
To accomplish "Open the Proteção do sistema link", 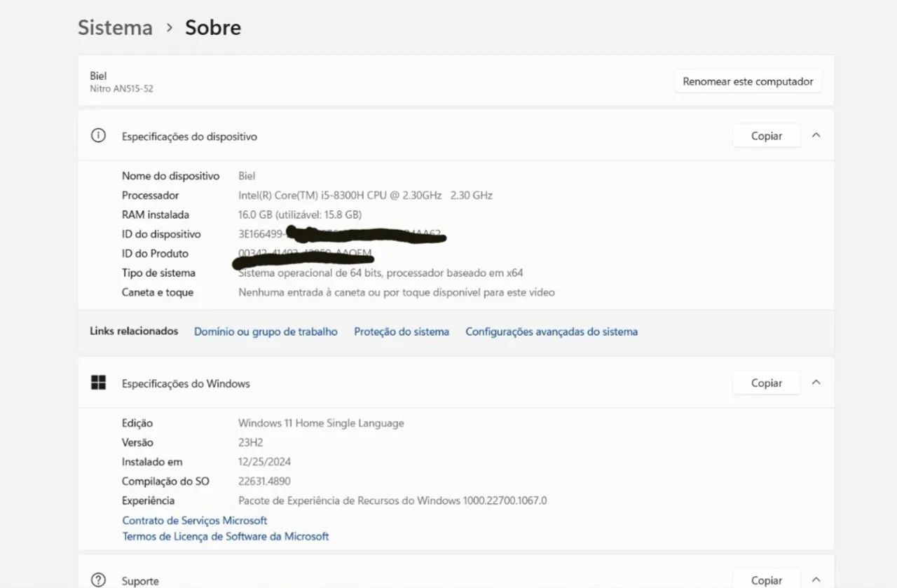I will [x=402, y=331].
